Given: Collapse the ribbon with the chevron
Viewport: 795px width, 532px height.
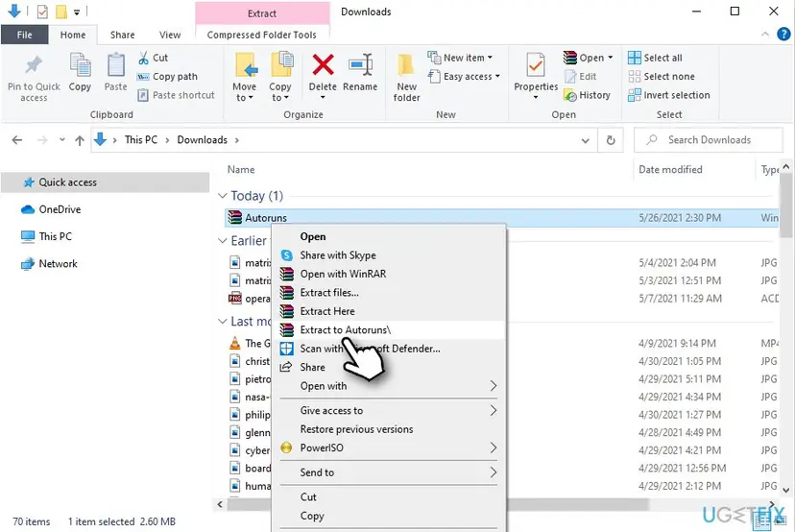Looking at the screenshot, I should tap(764, 34).
